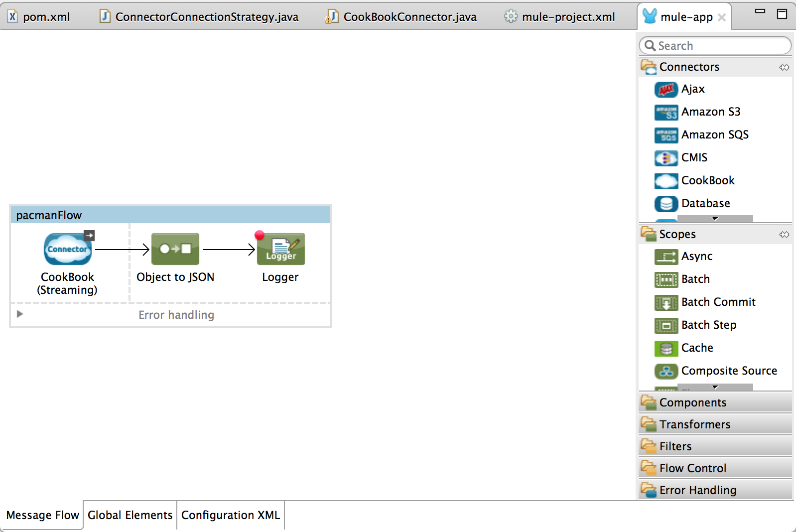Open the Configuration XML view tab
This screenshot has height=532, width=796.
(231, 515)
